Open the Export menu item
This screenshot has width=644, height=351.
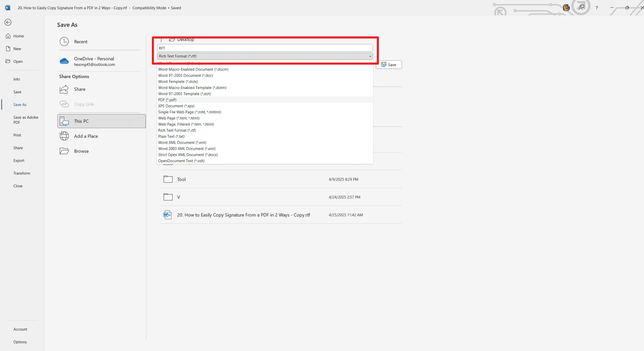coord(19,161)
